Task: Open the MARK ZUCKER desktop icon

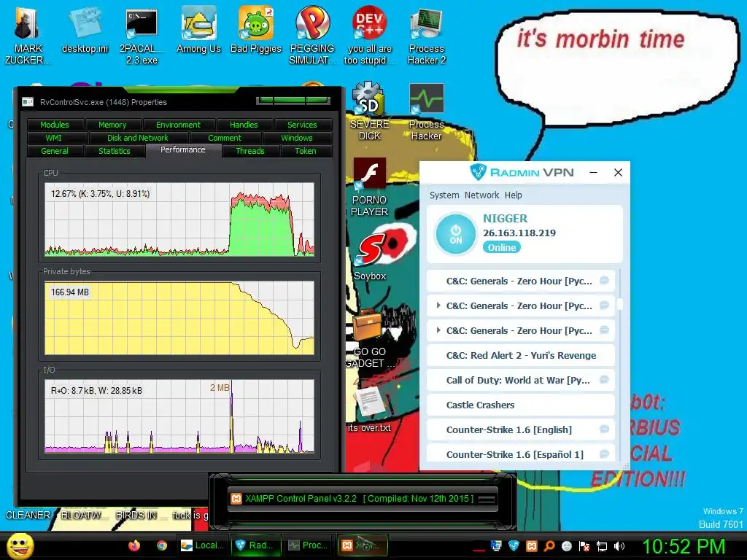Action: 28,36
